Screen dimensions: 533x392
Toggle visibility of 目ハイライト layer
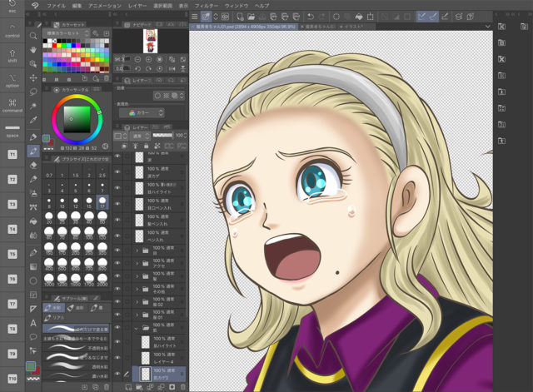117,188
